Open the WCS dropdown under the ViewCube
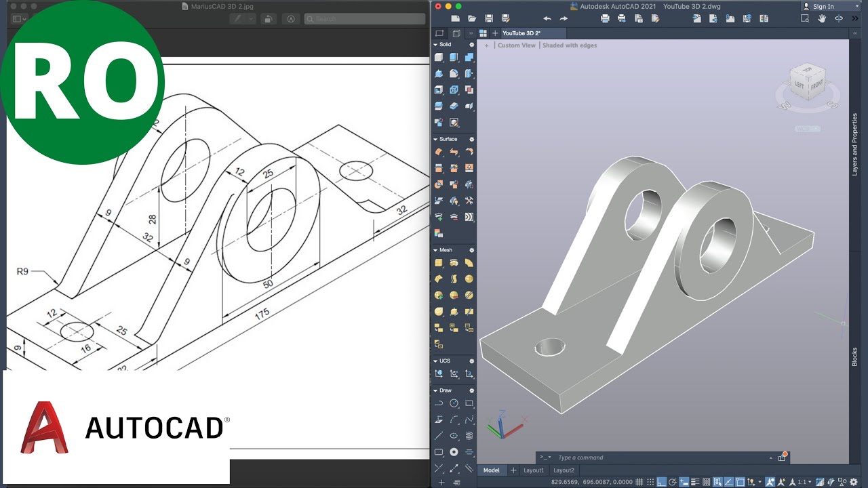The width and height of the screenshot is (868, 488). click(807, 128)
